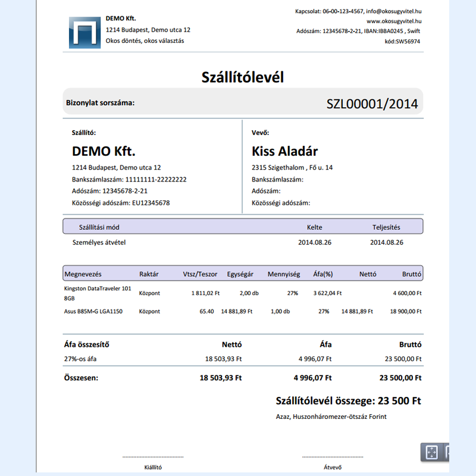The image size is (476, 476).
Task: Click the Raktár column header
Action: point(149,274)
